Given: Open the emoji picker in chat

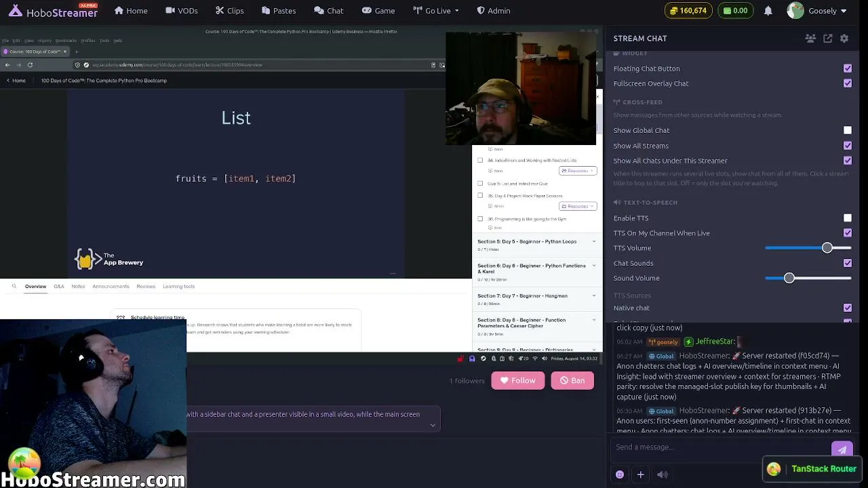Looking at the screenshot, I should click(x=620, y=474).
